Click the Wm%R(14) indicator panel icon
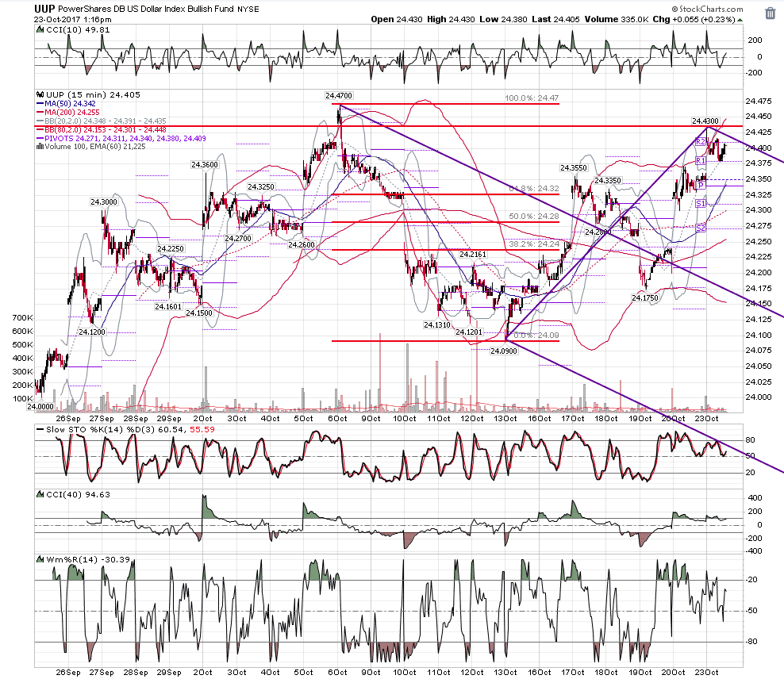 pyautogui.click(x=40, y=559)
